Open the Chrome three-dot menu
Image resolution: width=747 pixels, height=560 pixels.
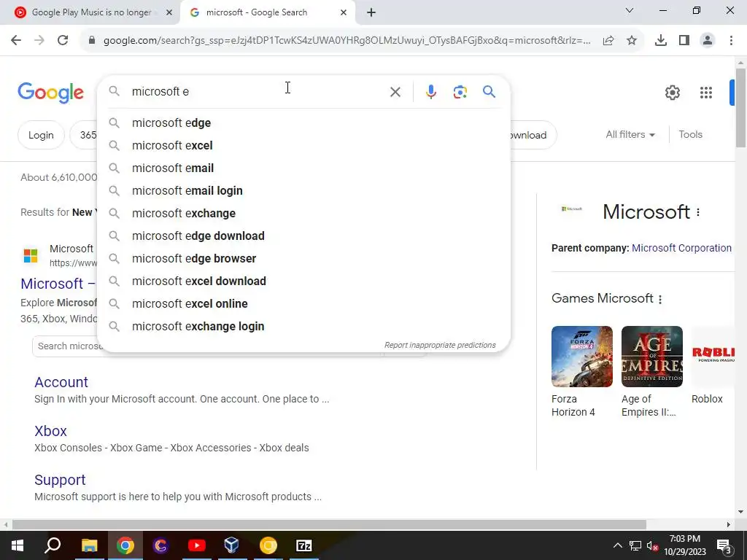[x=731, y=41]
